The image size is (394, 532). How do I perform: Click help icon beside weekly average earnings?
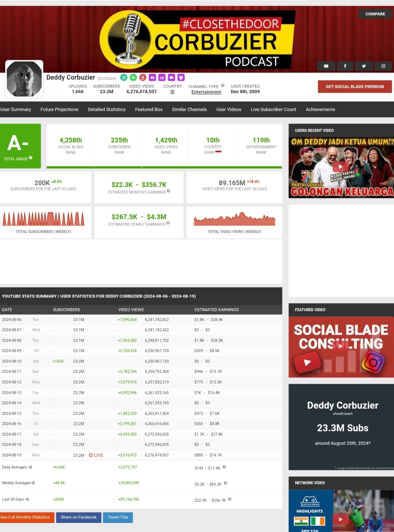click(225, 483)
